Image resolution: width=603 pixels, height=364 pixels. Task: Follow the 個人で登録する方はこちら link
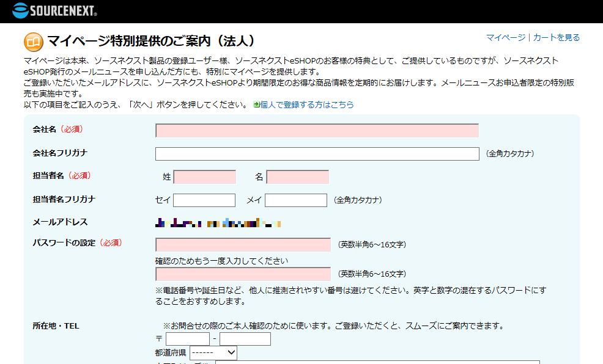tap(307, 105)
